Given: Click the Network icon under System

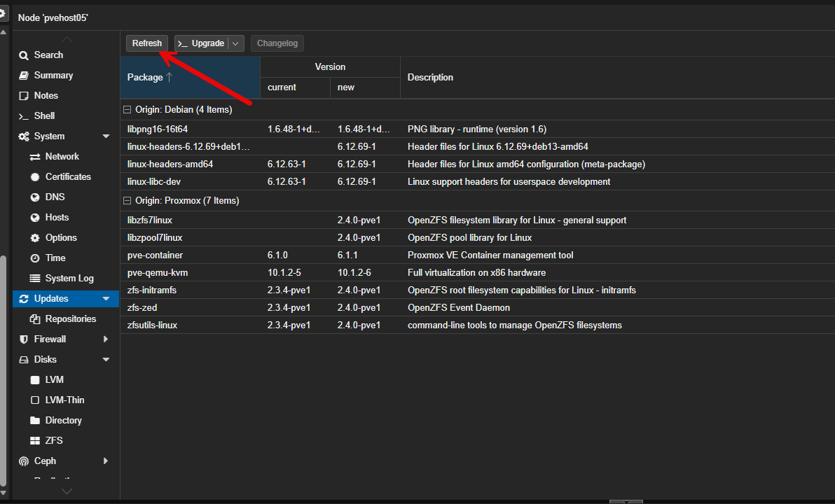Looking at the screenshot, I should point(36,156).
